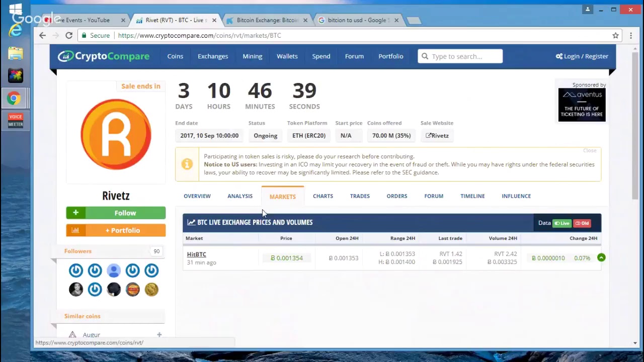The height and width of the screenshot is (362, 644).
Task: Open Internet Explorer from the desktop sidebar
Action: 15,30
